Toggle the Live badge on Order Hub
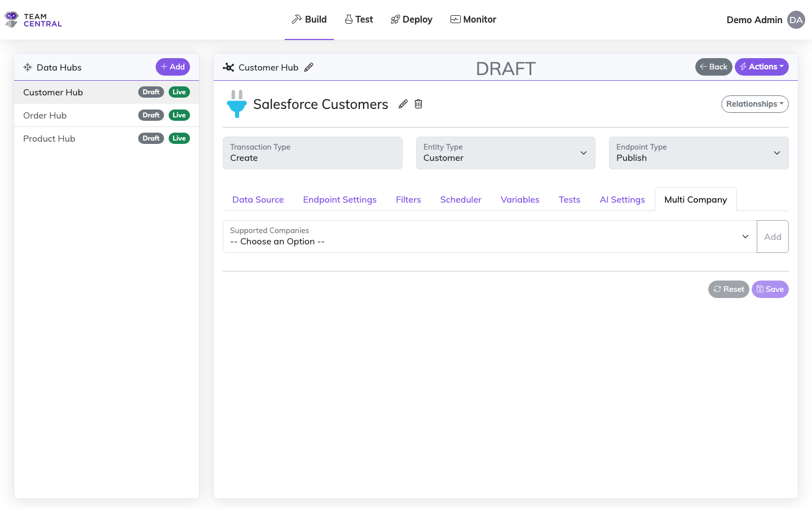This screenshot has height=508, width=812. click(x=179, y=115)
